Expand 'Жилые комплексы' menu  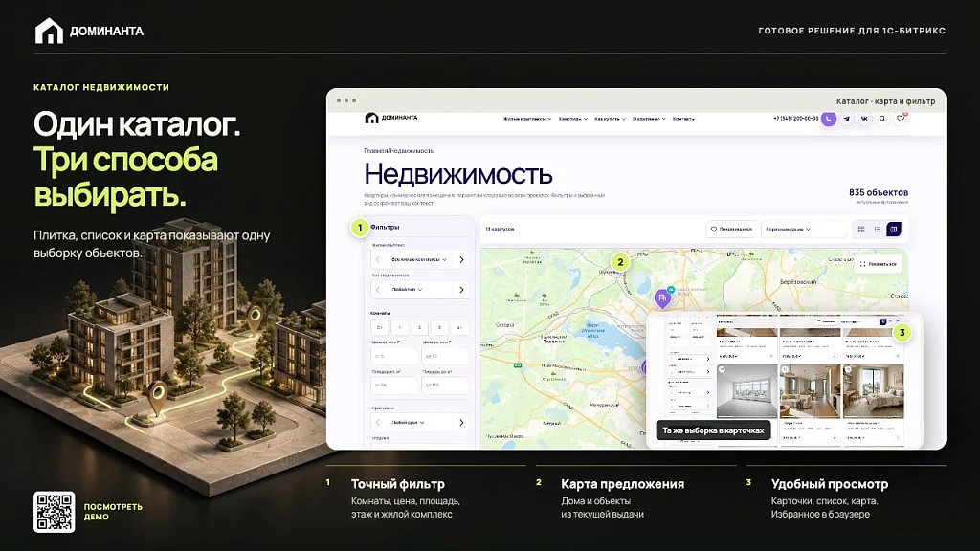click(527, 119)
